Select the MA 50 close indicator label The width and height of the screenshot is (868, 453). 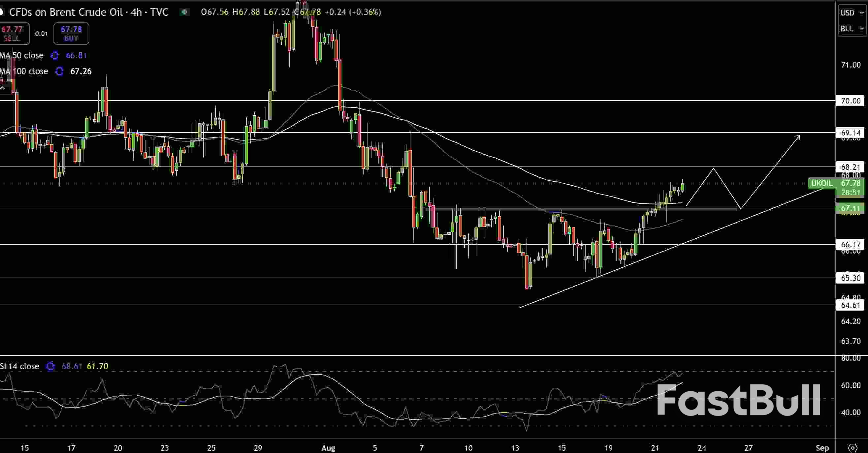click(x=21, y=56)
